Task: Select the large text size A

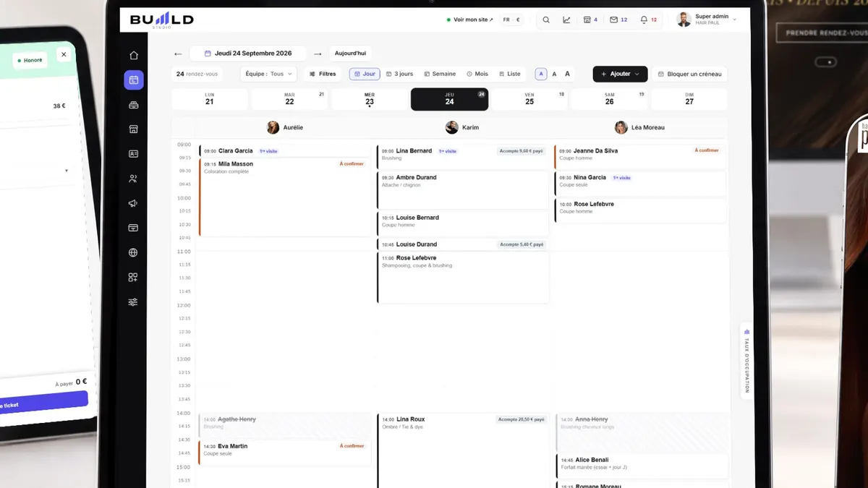Action: [x=567, y=74]
